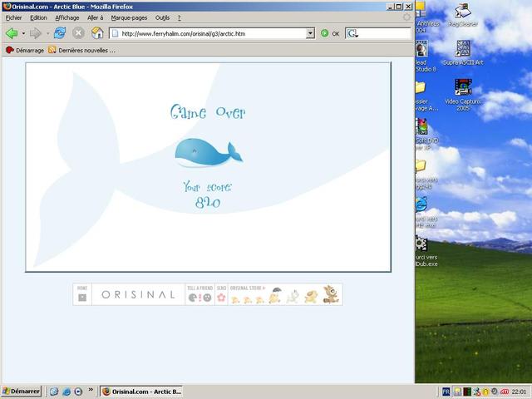
Task: Open the ORISINAL STORE link
Action: point(248,288)
